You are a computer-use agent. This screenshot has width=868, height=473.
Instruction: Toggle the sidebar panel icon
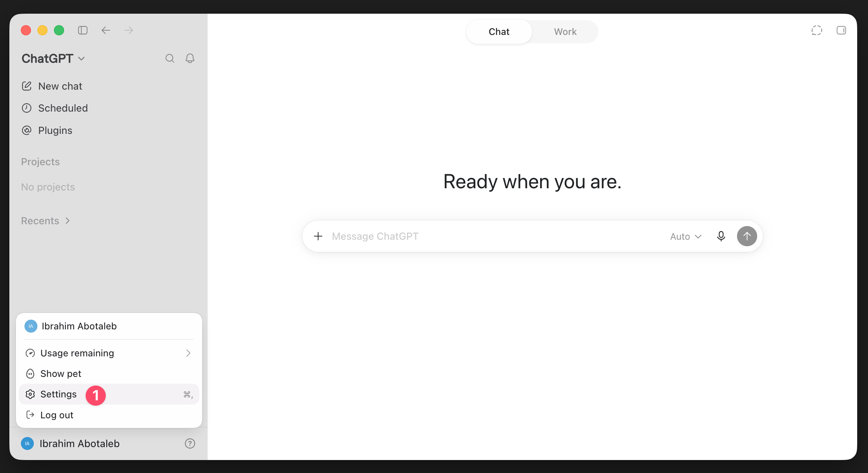pyautogui.click(x=83, y=30)
